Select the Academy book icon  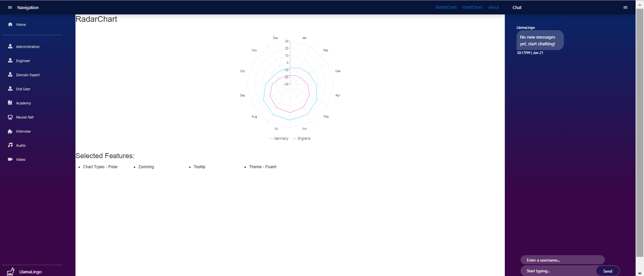tap(10, 103)
